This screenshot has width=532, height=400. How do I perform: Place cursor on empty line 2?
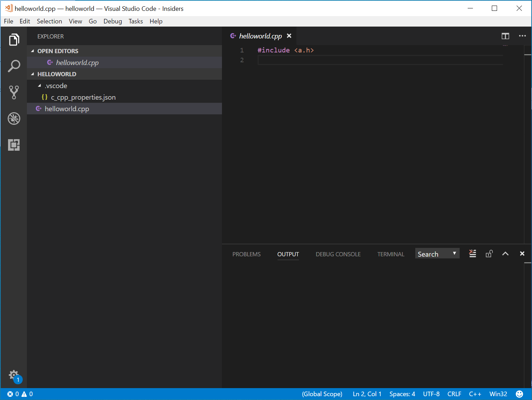[x=380, y=60]
